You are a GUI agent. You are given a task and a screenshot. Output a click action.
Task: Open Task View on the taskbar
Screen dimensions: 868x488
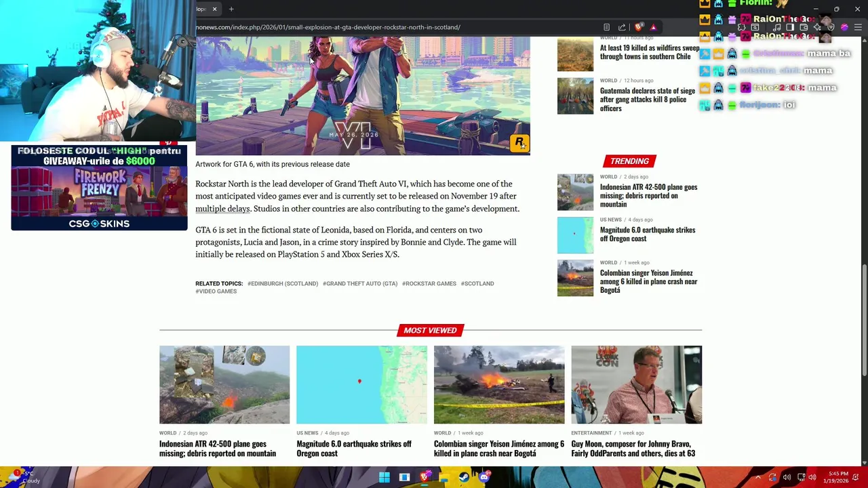coord(404,477)
